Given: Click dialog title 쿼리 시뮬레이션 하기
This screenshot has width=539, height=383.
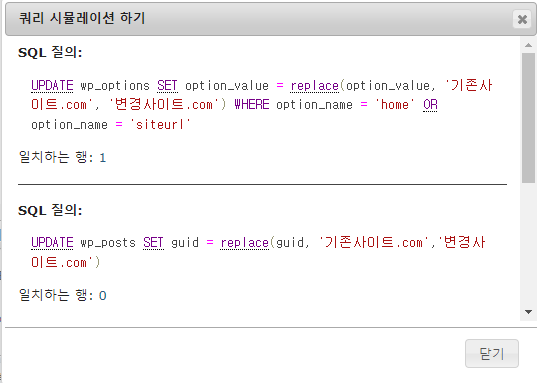Looking at the screenshot, I should tap(82, 18).
